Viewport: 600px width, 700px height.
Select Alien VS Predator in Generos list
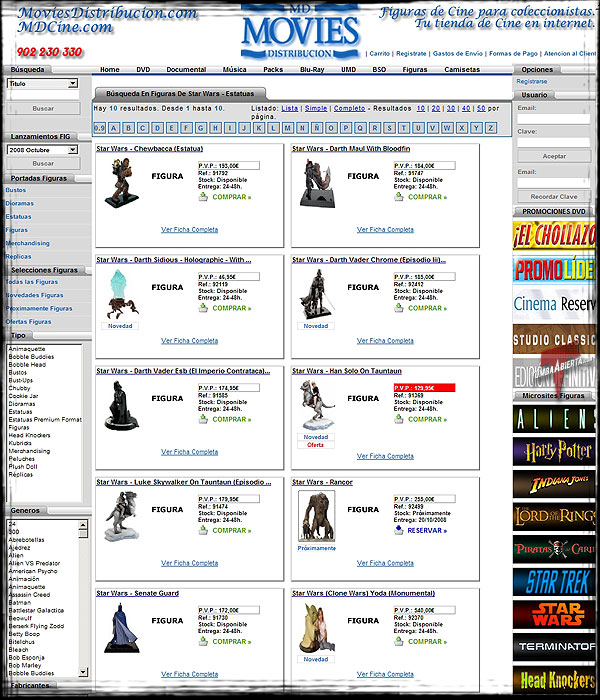pyautogui.click(x=34, y=563)
